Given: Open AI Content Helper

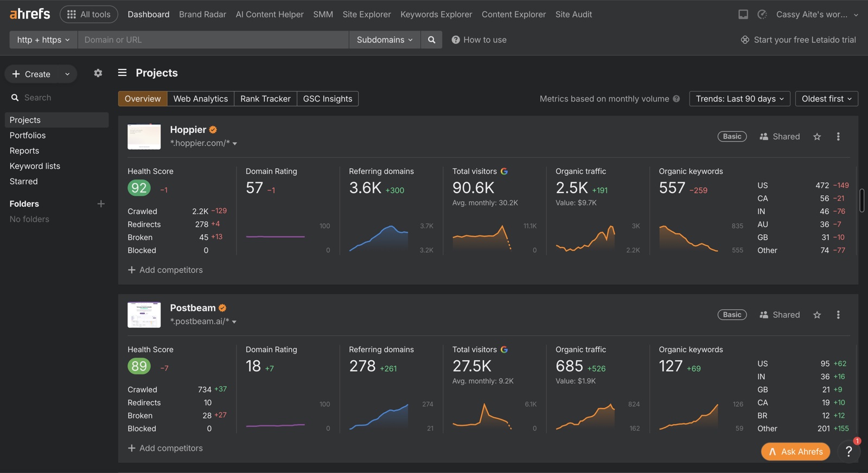Looking at the screenshot, I should [270, 14].
